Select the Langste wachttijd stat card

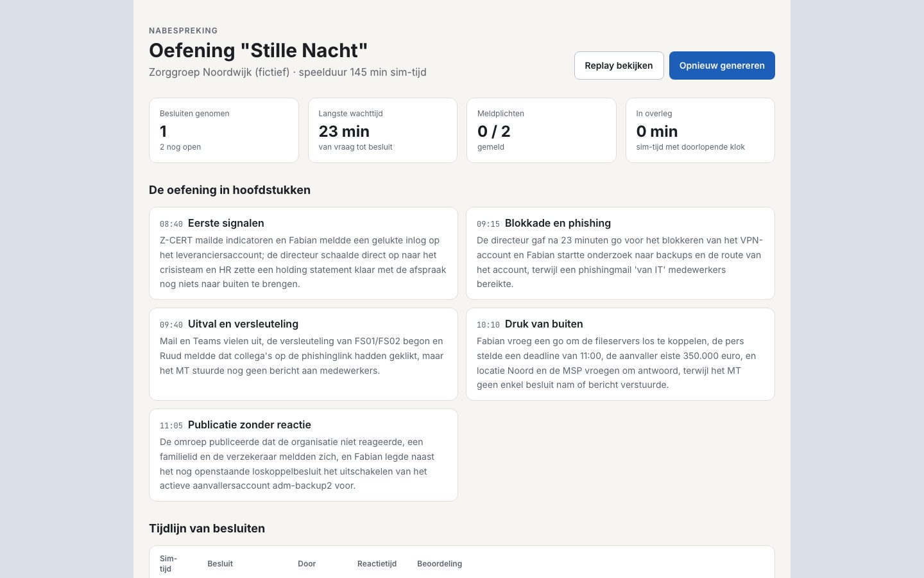point(382,130)
